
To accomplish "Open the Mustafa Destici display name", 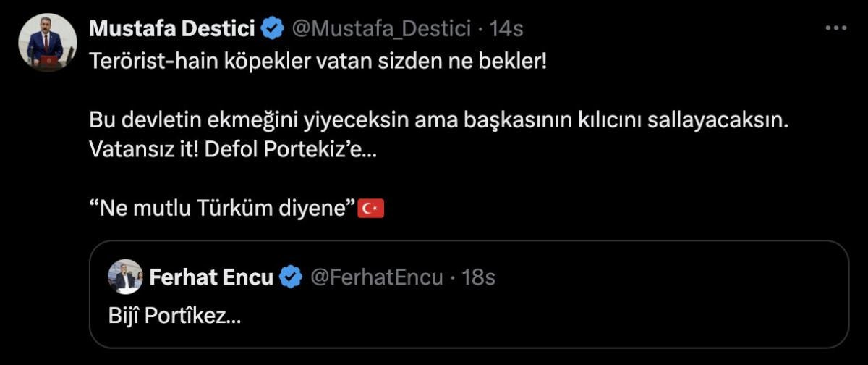I will click(x=171, y=29).
